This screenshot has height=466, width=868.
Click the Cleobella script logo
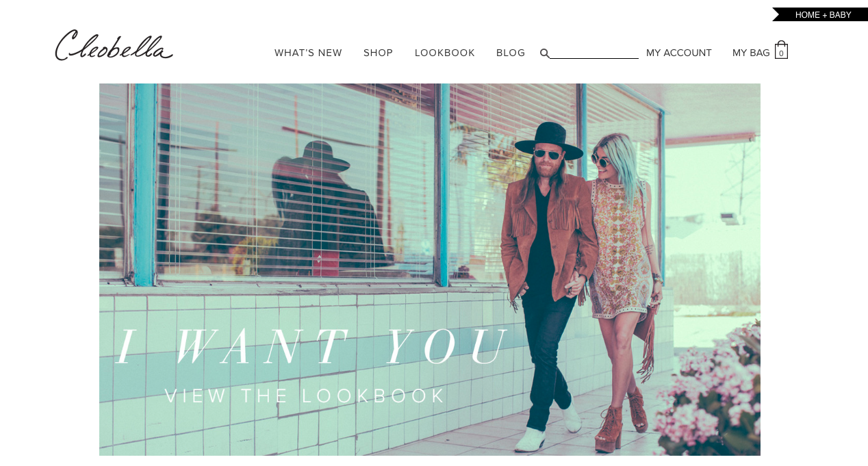pos(114,45)
